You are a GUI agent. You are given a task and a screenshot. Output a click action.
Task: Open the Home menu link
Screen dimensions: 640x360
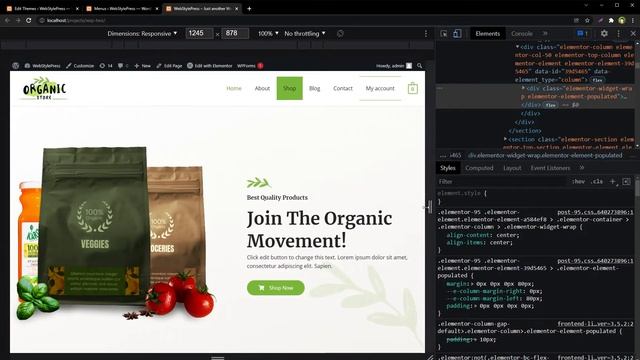(234, 88)
